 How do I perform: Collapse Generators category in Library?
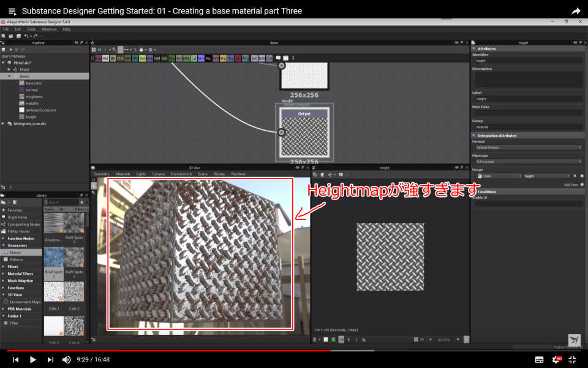[4, 245]
